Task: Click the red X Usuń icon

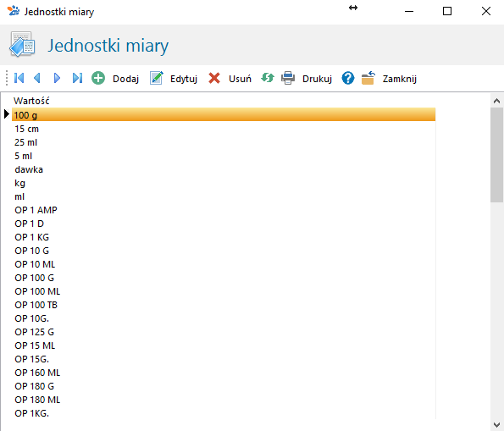Action: click(214, 78)
